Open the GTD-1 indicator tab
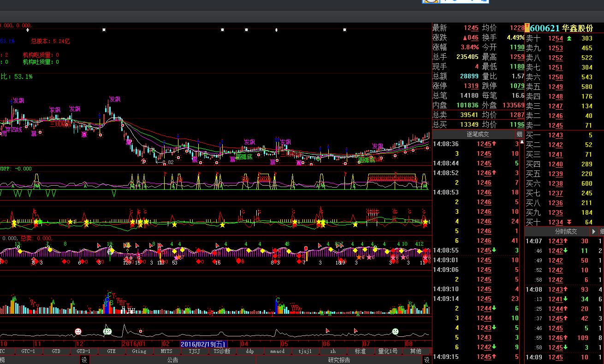 (83, 351)
